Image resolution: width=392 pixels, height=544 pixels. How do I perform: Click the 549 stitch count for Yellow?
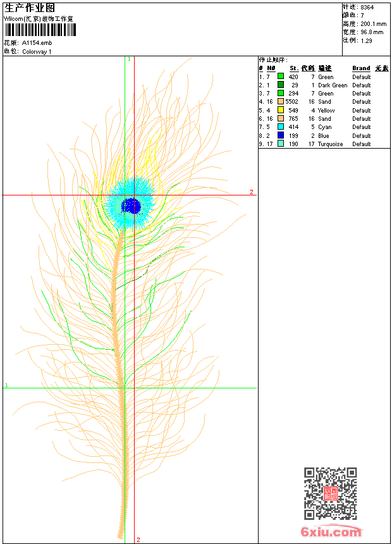pyautogui.click(x=293, y=110)
